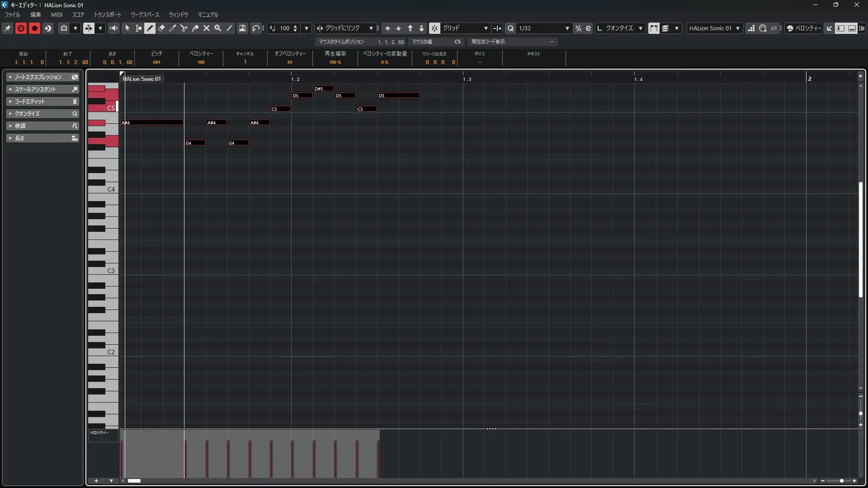Click the horizontal zoom slider handle
Image resolution: width=868 pixels, height=488 pixels.
pyautogui.click(x=841, y=481)
